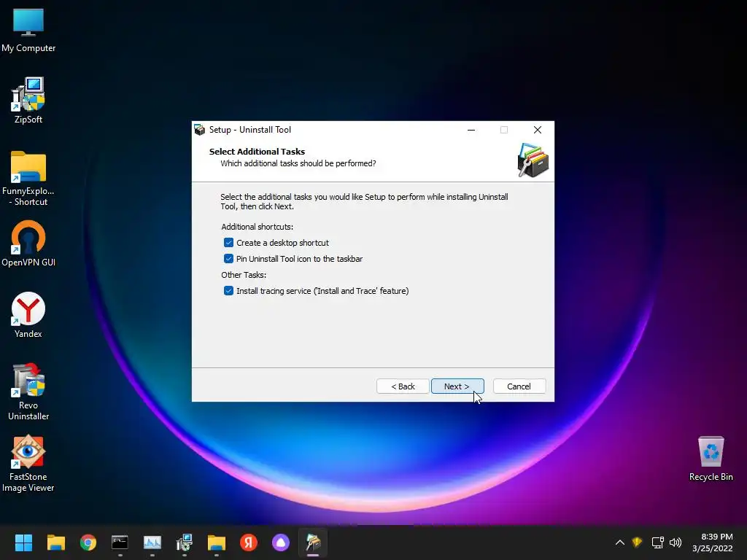Open the Windows Start menu
747x560 pixels.
click(x=23, y=542)
